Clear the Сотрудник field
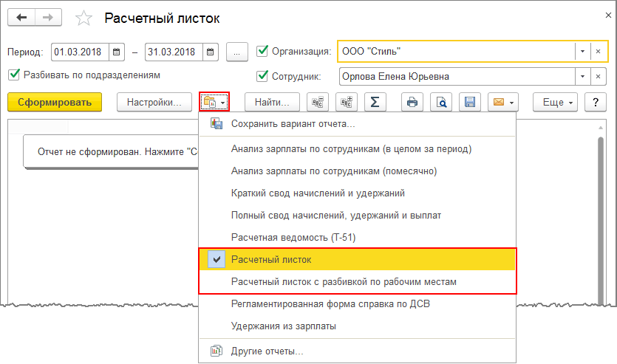The image size is (617, 364). [598, 77]
